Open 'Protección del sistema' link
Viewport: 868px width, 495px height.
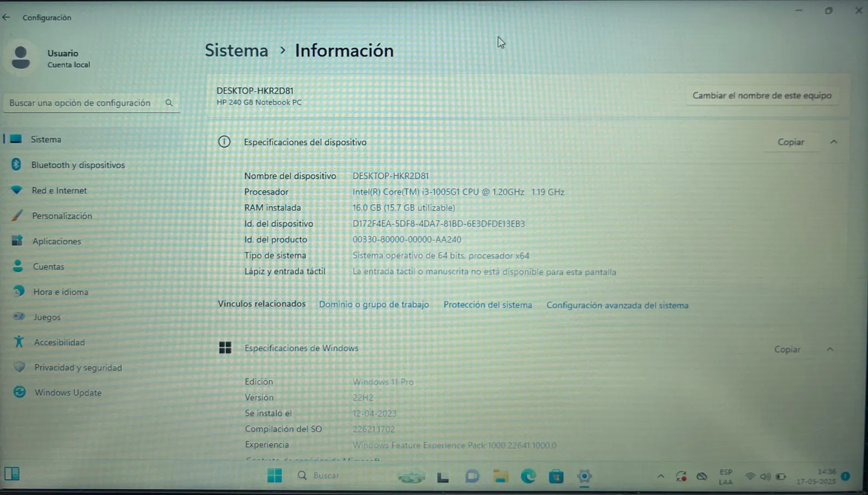pos(488,305)
